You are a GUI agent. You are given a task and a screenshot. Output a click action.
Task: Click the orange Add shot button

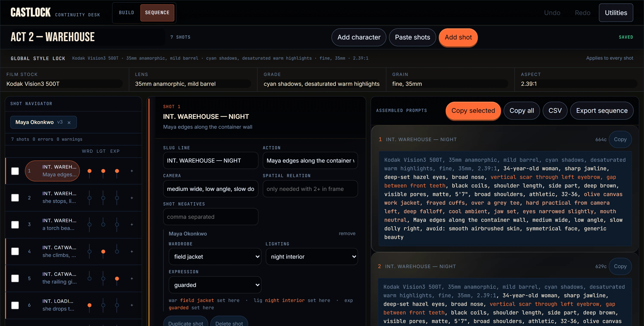(x=458, y=37)
